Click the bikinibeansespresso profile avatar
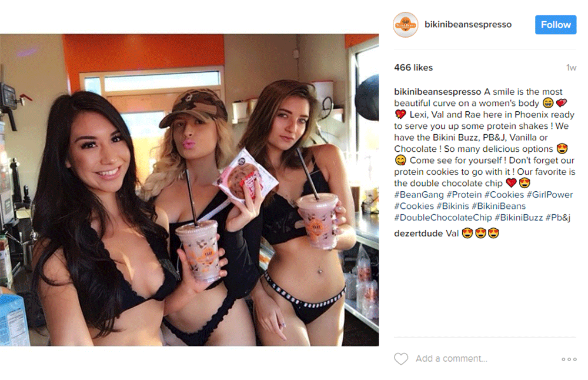The width and height of the screenshot is (588, 380). tap(405, 25)
